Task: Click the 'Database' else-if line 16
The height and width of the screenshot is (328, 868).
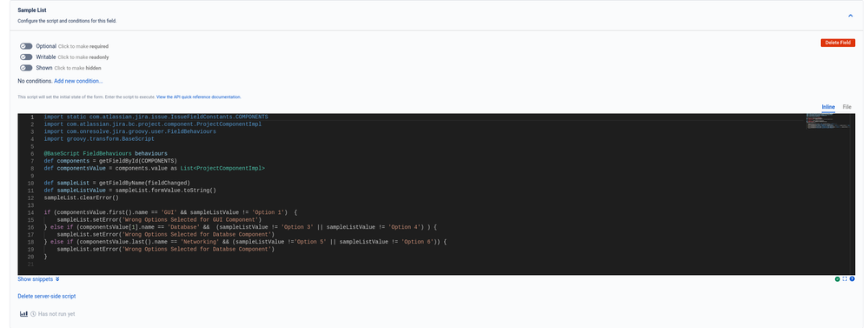Action: (241, 226)
